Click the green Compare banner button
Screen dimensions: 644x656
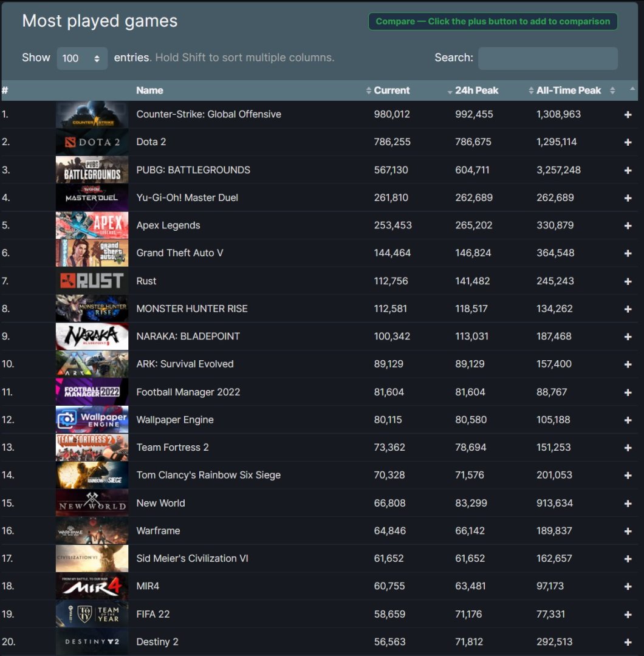pyautogui.click(x=492, y=21)
